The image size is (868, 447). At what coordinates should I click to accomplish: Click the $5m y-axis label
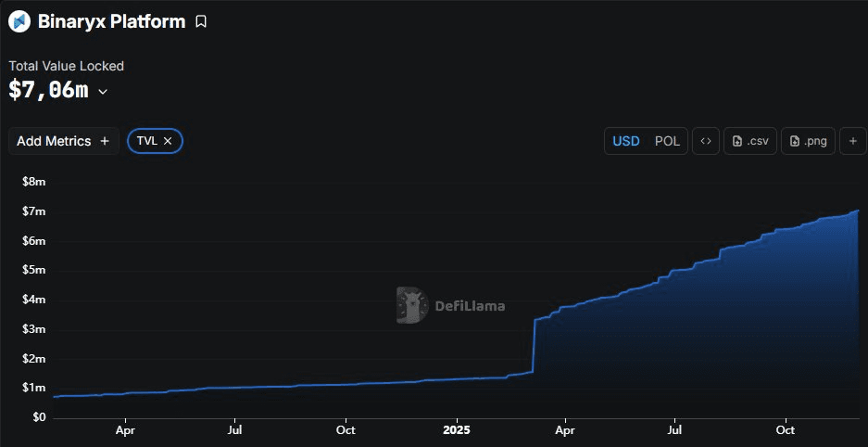click(x=33, y=270)
